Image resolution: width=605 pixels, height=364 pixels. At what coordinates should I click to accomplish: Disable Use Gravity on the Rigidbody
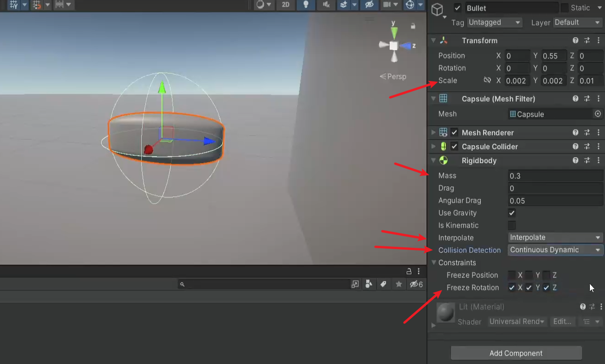512,213
